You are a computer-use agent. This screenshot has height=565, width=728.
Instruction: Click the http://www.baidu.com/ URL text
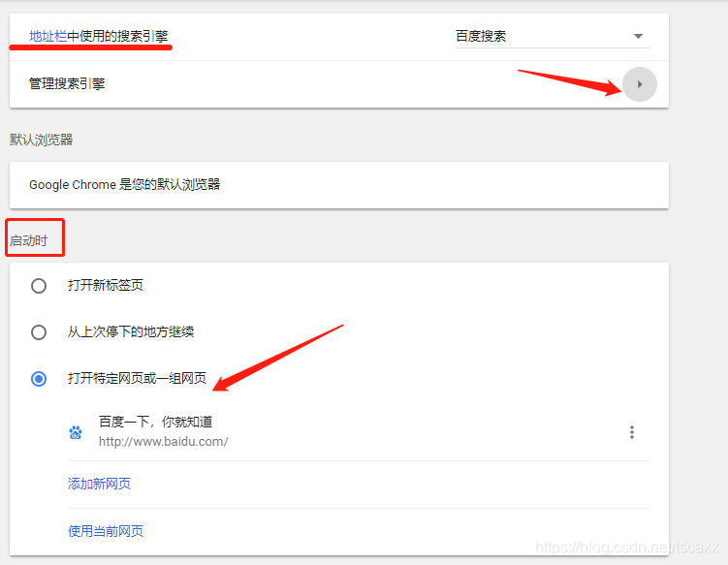tap(164, 442)
